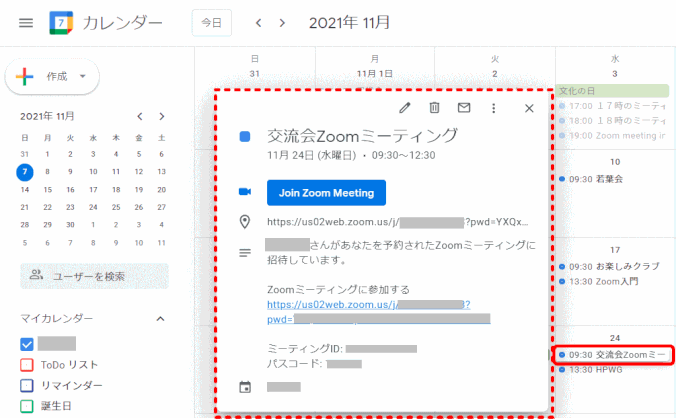Click the ユーザーを検索 search field
The width and height of the screenshot is (676, 419).
point(94,276)
